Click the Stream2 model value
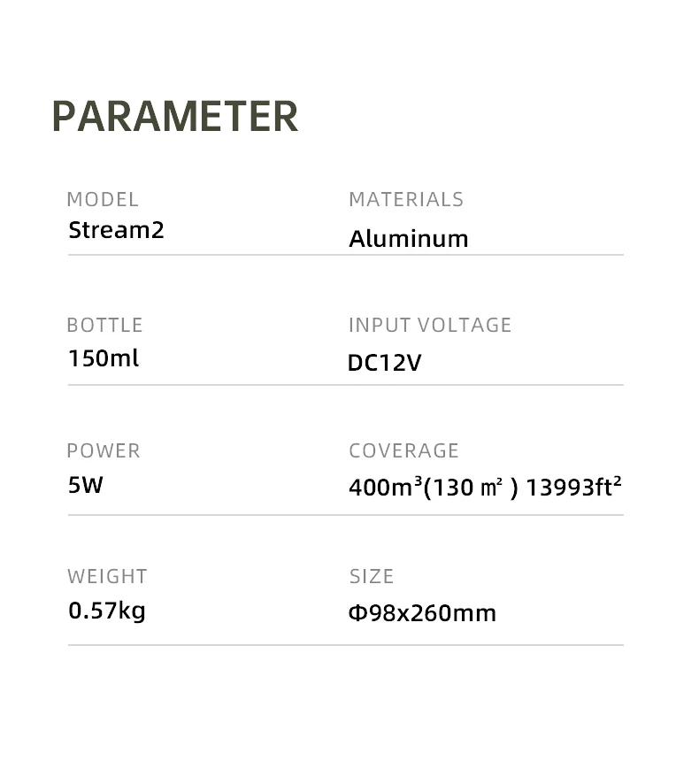699x784 pixels. (x=116, y=231)
